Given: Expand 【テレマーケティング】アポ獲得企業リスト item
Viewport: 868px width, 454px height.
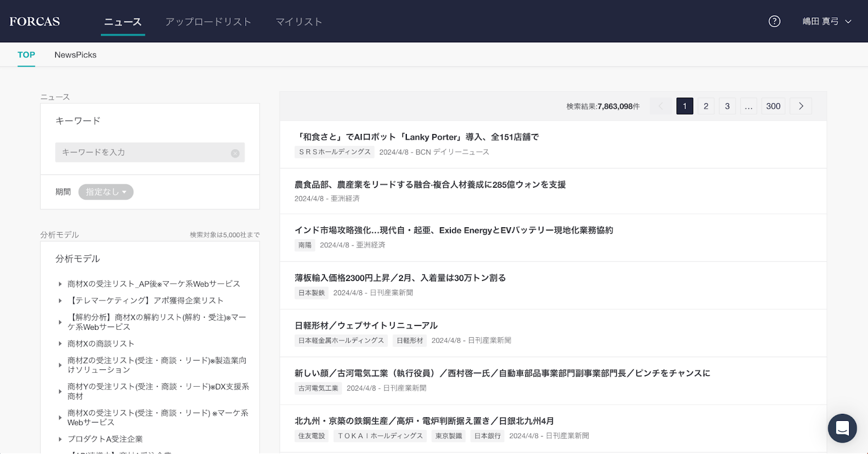Looking at the screenshot, I should 60,300.
